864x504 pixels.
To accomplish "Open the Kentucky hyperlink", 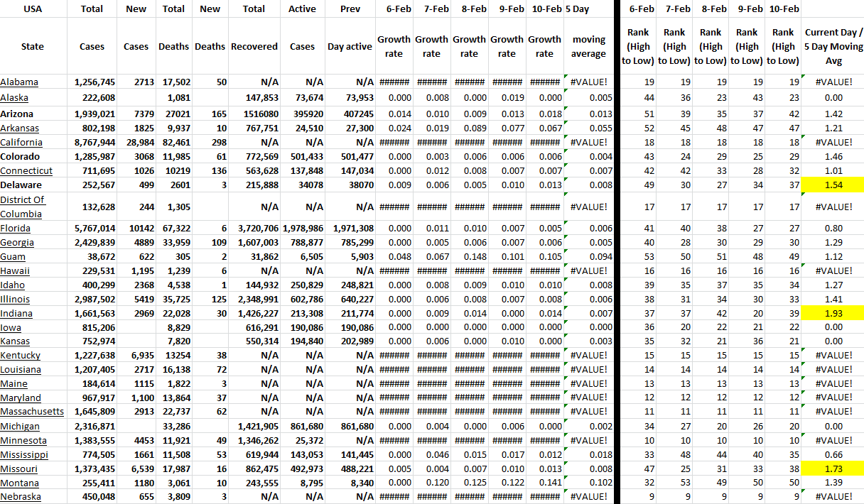I will (20, 356).
